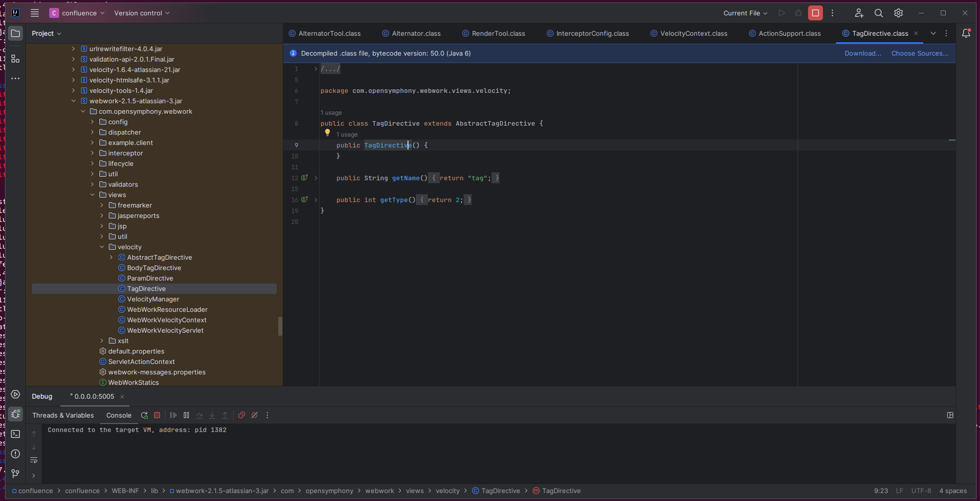
Task: Click the Run icon in top toolbar
Action: tap(782, 13)
